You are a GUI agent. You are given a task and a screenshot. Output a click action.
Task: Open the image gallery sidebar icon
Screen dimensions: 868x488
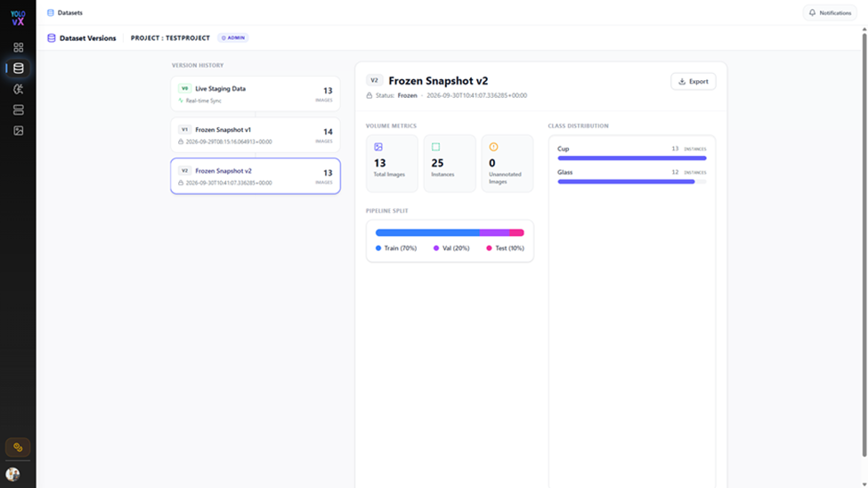19,131
